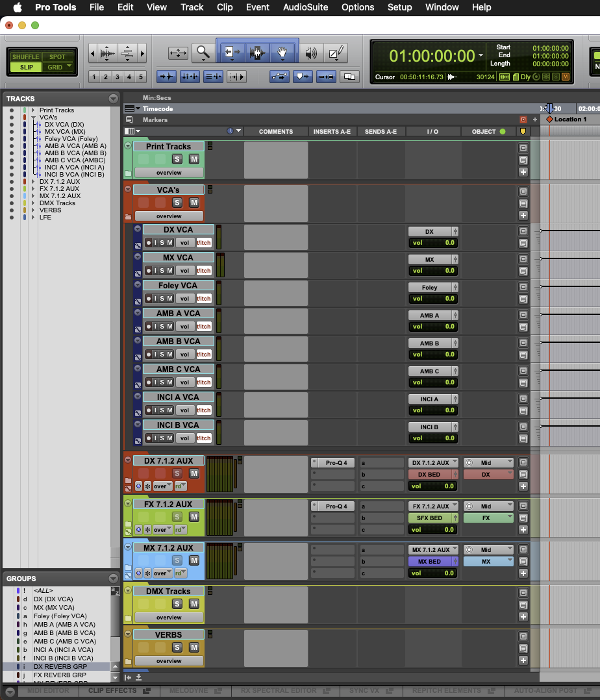Expand DX 7.1.2 AUX in Tracks list
This screenshot has height=700, width=600.
[x=33, y=182]
